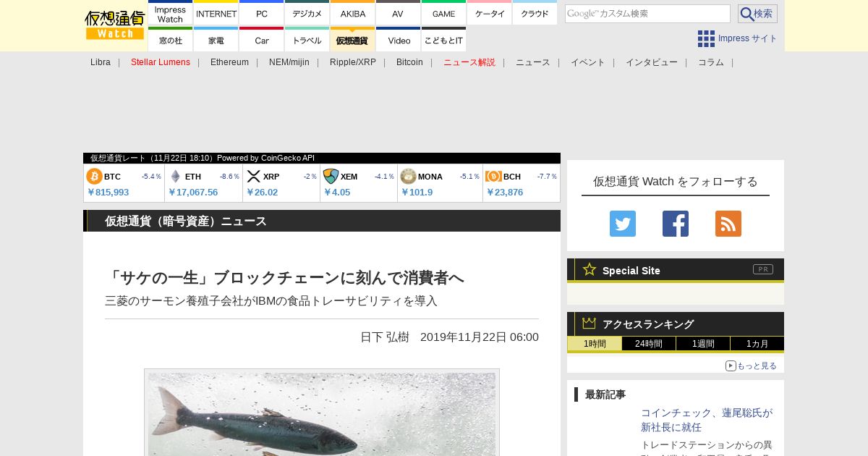Viewport: 868px width, 456px height.
Task: Select the 1カ月 ranking tab
Action: [x=757, y=344]
